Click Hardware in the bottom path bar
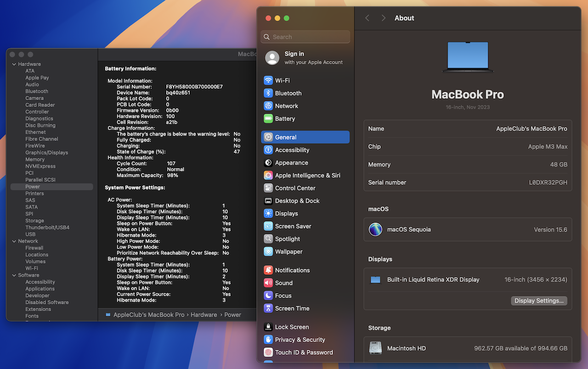588x369 pixels. (204, 315)
